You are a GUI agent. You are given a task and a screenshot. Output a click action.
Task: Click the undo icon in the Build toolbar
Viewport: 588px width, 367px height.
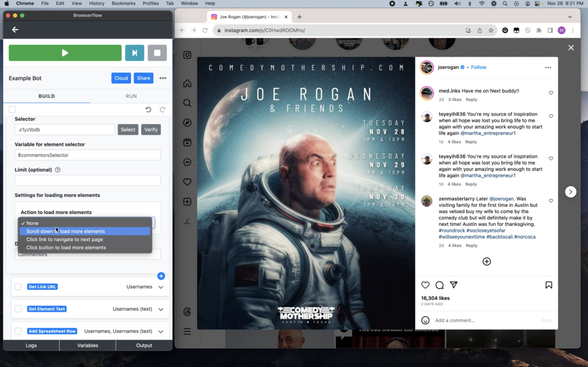(x=149, y=110)
